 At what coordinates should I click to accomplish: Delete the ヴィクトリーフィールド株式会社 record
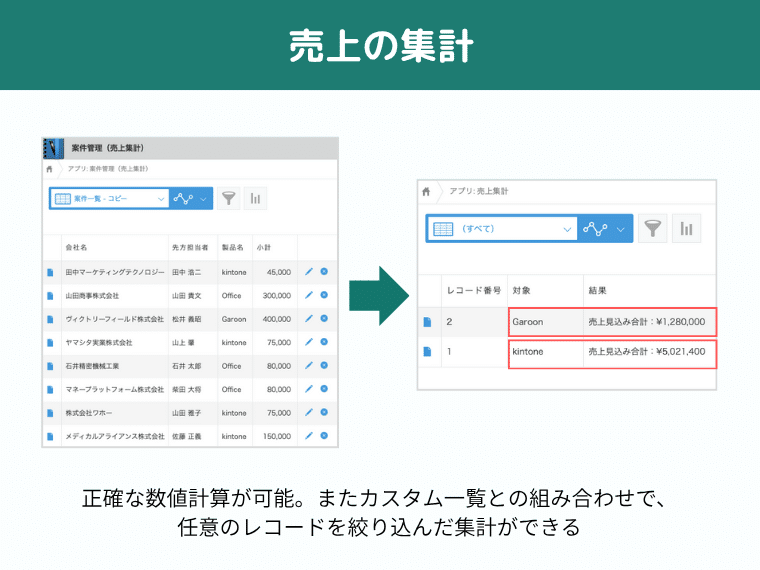click(x=324, y=318)
